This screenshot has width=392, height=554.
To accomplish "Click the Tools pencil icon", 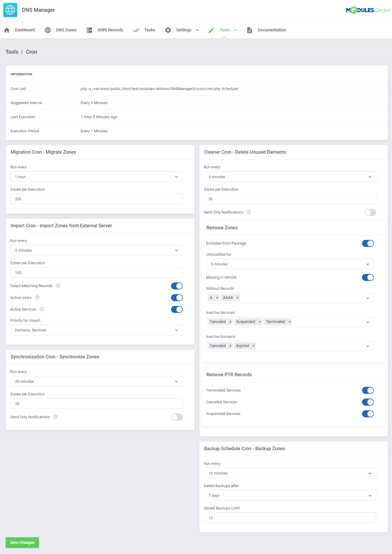I will click(211, 30).
